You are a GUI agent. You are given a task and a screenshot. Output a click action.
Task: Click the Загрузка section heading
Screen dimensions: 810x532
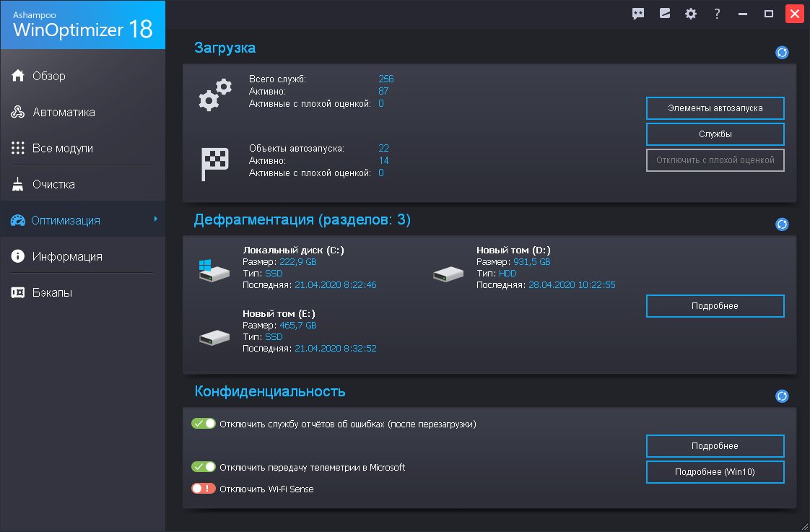(x=225, y=48)
